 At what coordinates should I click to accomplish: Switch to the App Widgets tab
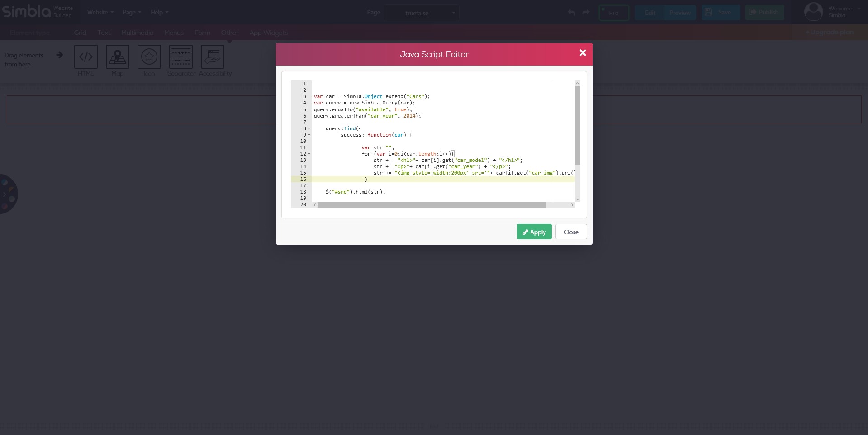[268, 33]
